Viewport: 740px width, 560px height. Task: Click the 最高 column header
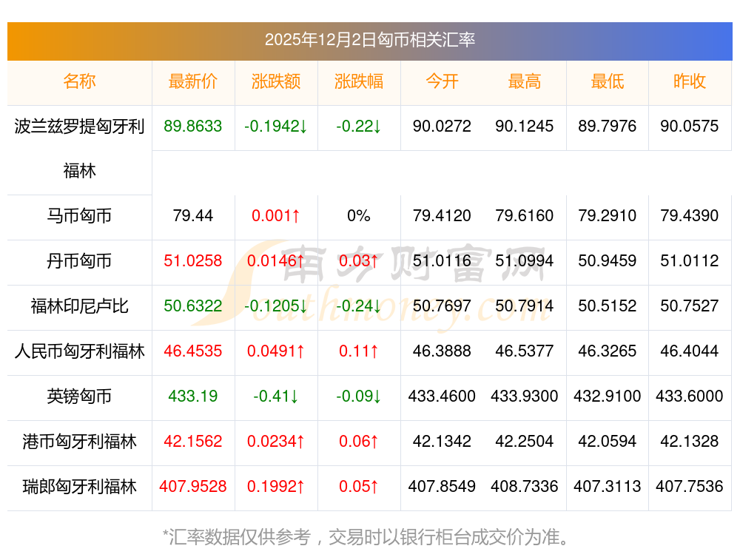[524, 81]
